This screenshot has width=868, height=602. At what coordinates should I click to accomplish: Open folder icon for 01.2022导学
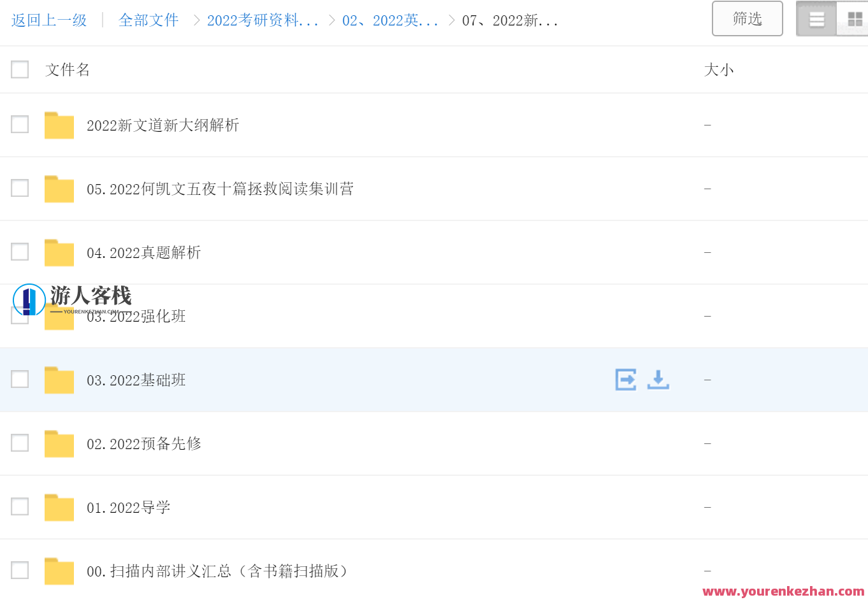click(59, 507)
